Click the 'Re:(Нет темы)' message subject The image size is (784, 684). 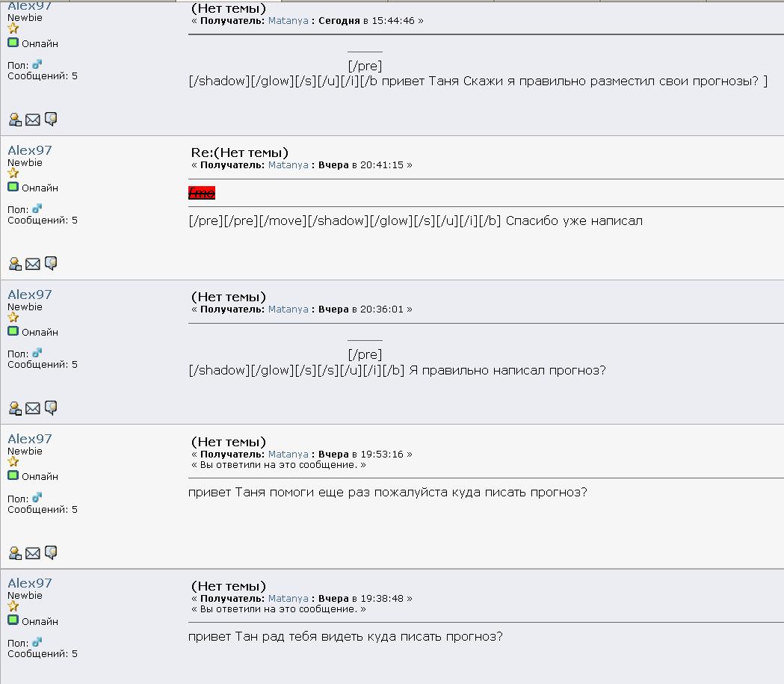click(239, 152)
